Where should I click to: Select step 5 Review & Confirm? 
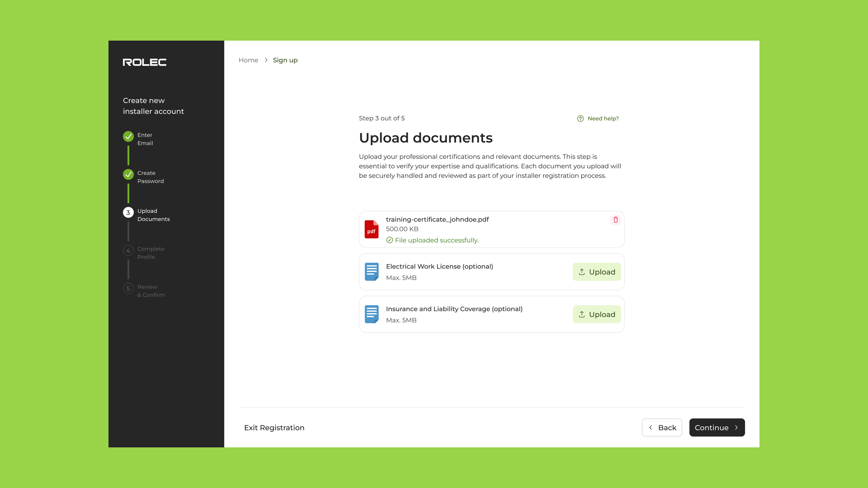[x=128, y=288]
